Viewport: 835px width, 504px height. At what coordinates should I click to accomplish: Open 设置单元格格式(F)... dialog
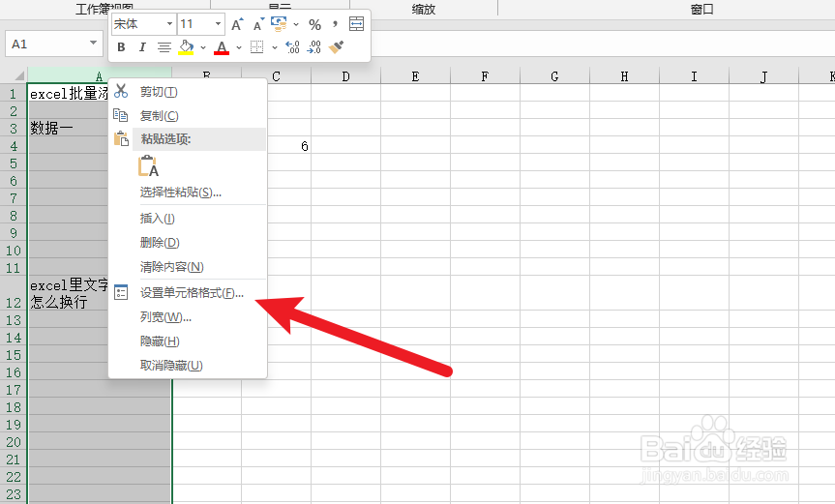(x=188, y=293)
